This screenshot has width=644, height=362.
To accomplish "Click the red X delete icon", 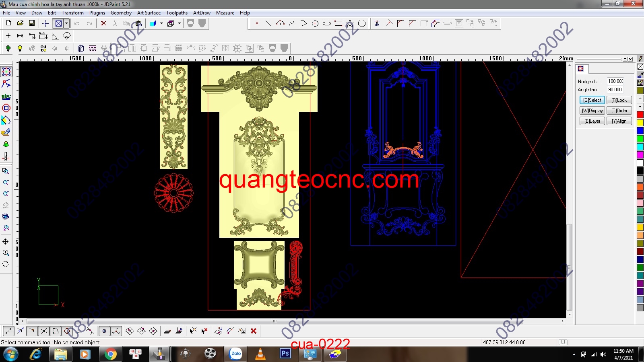I will tap(103, 23).
